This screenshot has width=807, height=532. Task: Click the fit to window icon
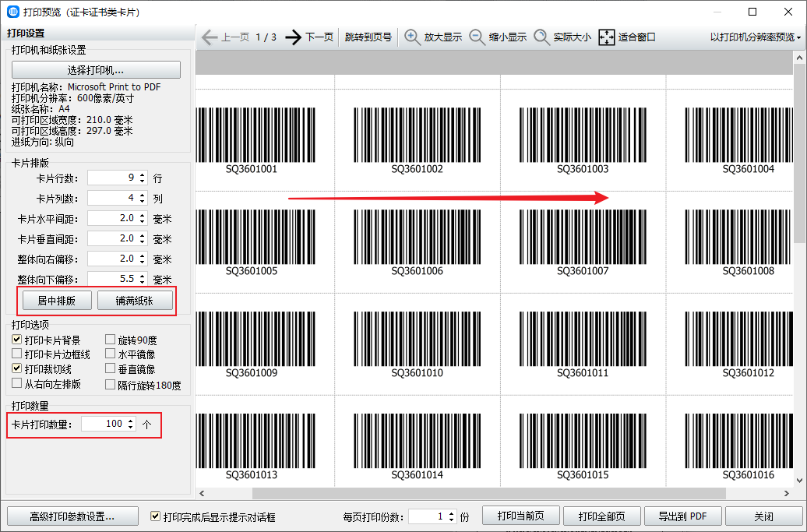point(607,37)
